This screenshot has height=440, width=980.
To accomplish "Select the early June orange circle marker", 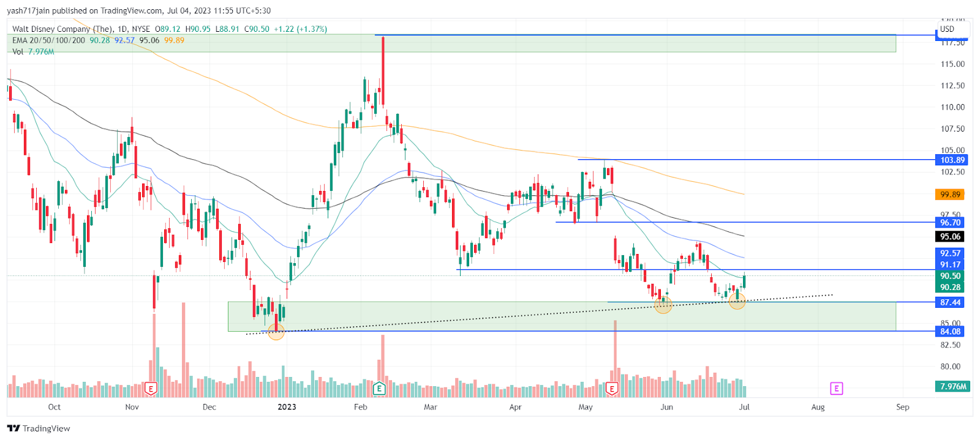I will [x=663, y=304].
